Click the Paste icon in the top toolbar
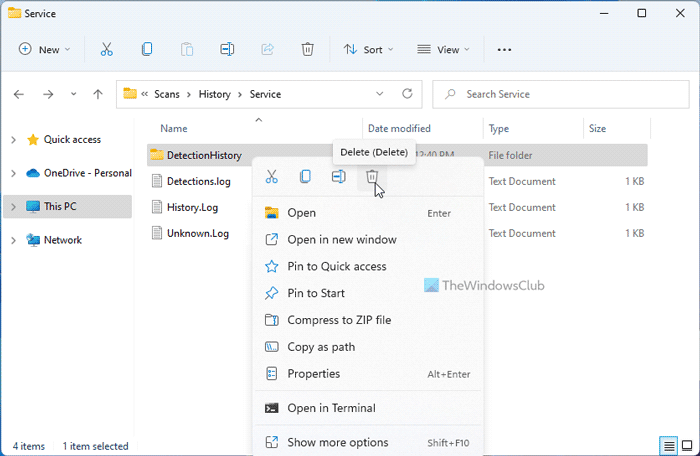The image size is (700, 456). pos(187,49)
